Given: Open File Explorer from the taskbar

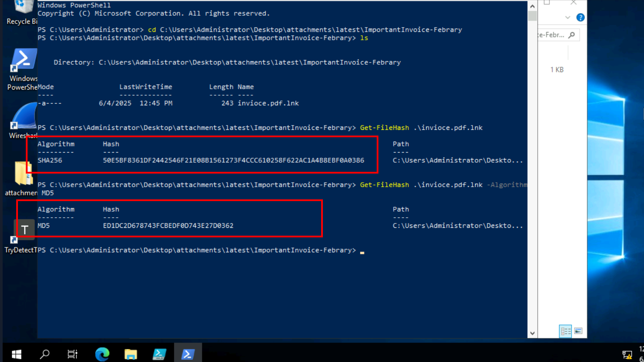Looking at the screenshot, I should tap(131, 353).
